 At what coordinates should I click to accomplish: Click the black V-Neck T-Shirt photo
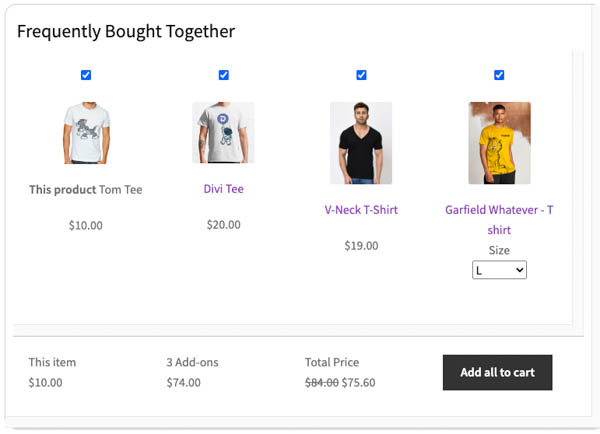(x=361, y=143)
